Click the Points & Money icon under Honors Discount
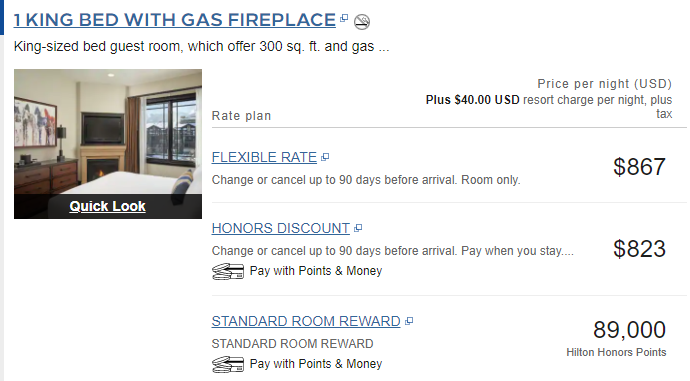The width and height of the screenshot is (690, 381). point(228,271)
